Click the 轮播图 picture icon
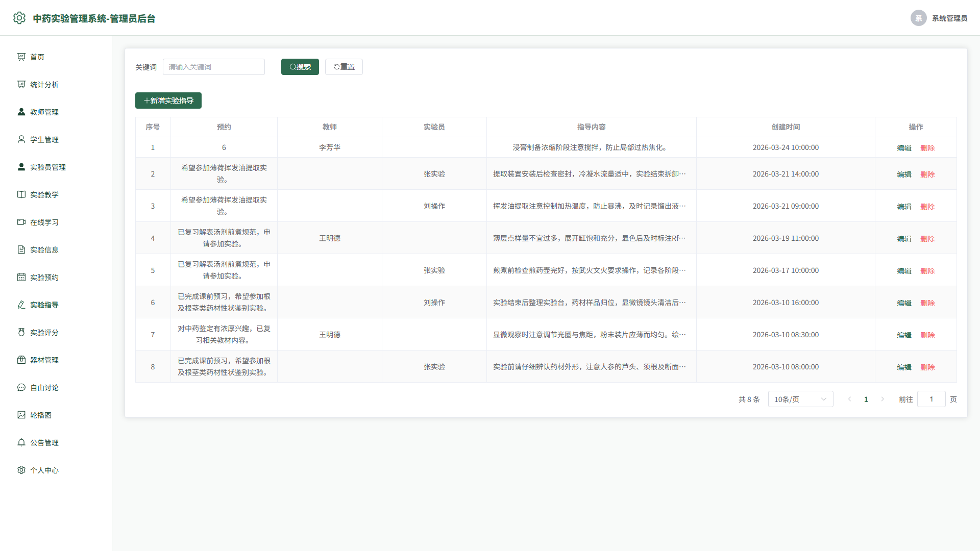 [x=21, y=415]
